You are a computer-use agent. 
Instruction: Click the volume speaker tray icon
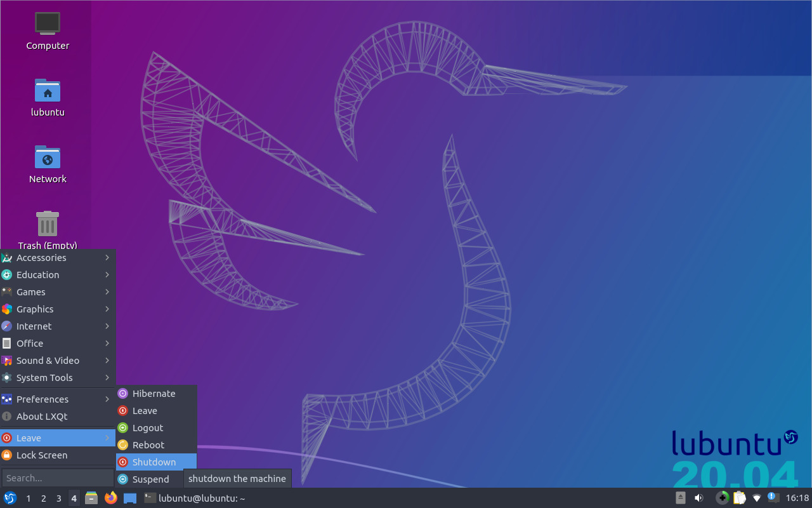click(x=698, y=498)
